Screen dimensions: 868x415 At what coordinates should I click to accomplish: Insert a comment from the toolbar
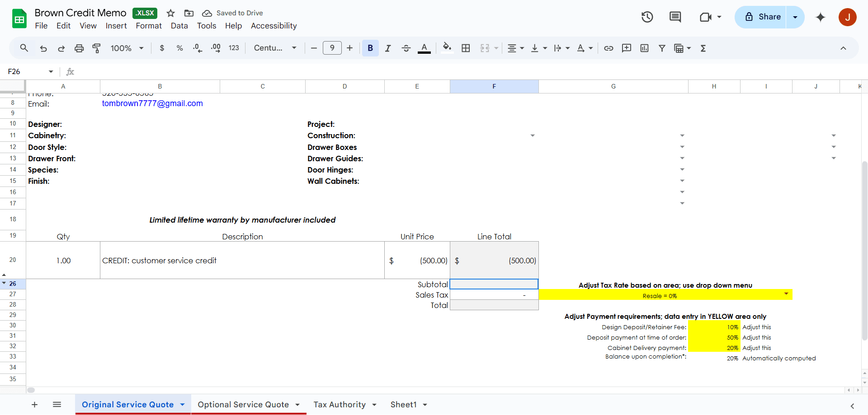627,48
